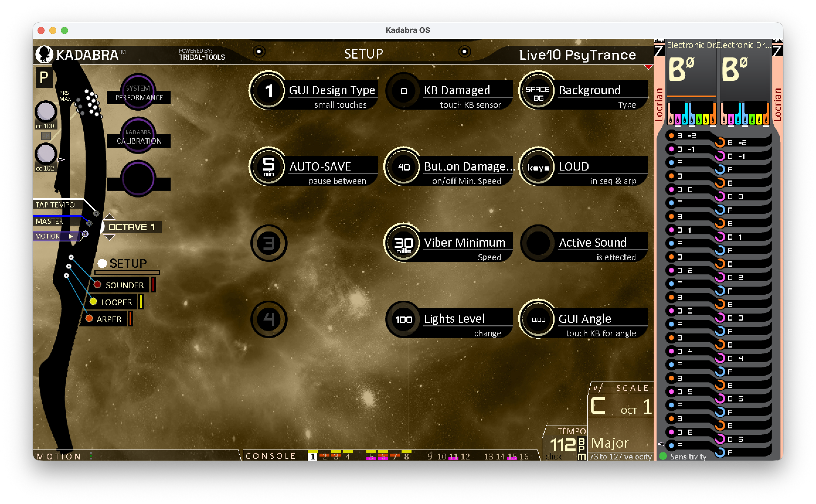
Task: Click the left DEG 7 degree indicator
Action: 659,48
